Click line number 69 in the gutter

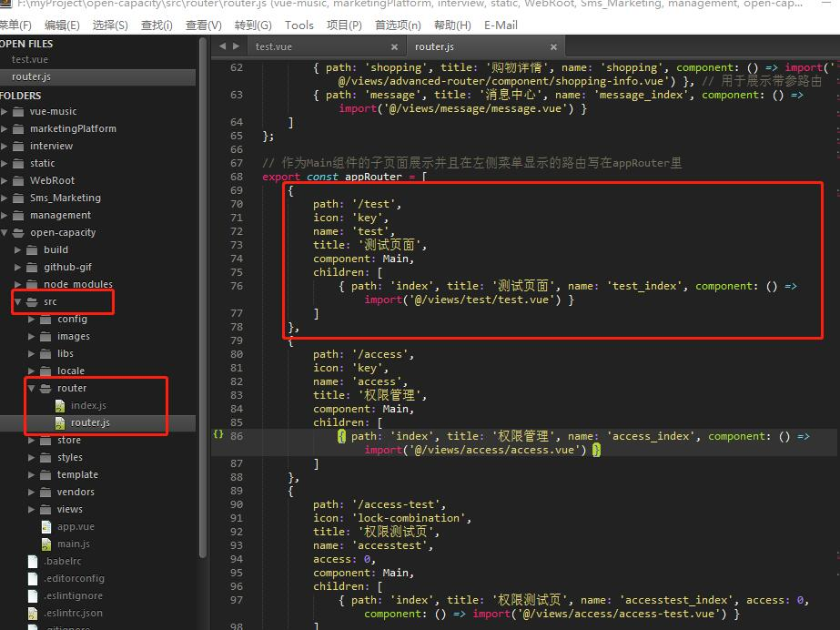point(237,190)
